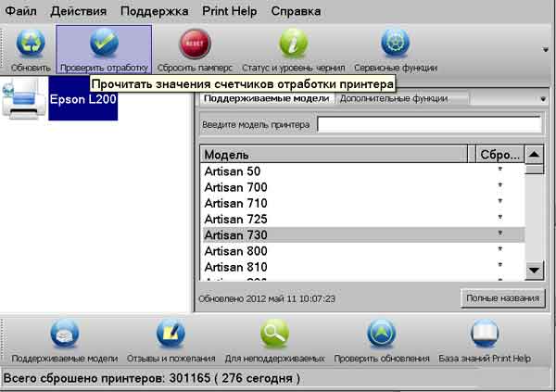Image resolution: width=556 pixels, height=392 pixels.
Task: Sort by Модель column header
Action: coord(334,155)
